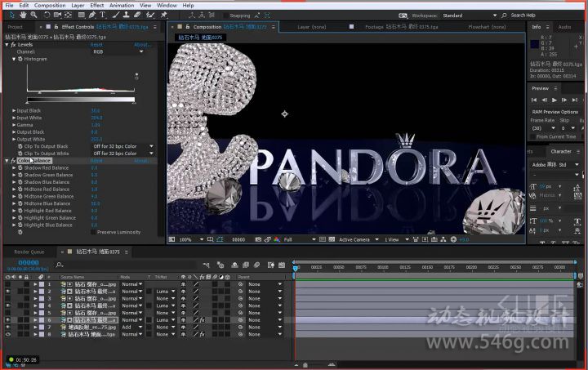Open the Graph Editor icon in timeline
Image resolution: width=588 pixels, height=370 pixels.
(x=282, y=265)
